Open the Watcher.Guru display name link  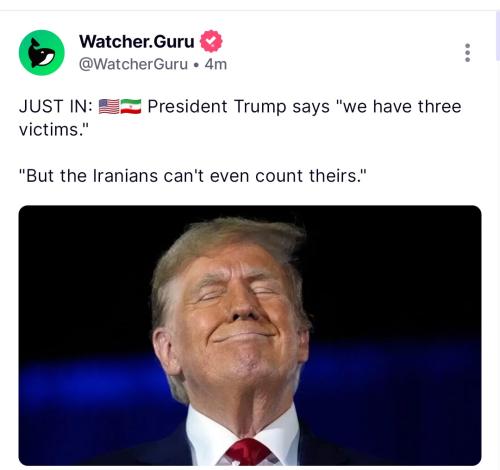[137, 42]
